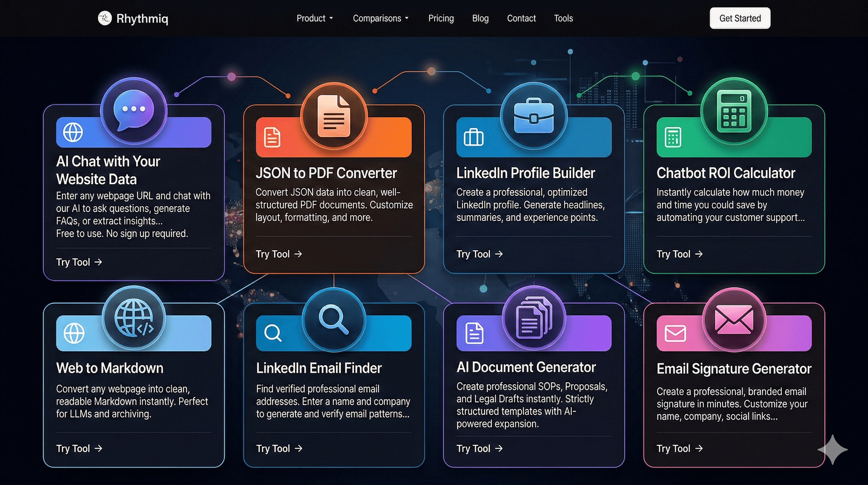Click Try Tool under Chatbot ROI Calculator
This screenshot has width=868, height=485.
(679, 254)
